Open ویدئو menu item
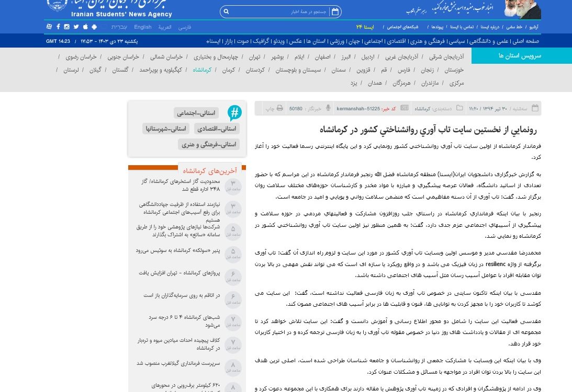Screen dimensions: 572x392 [x=279, y=41]
